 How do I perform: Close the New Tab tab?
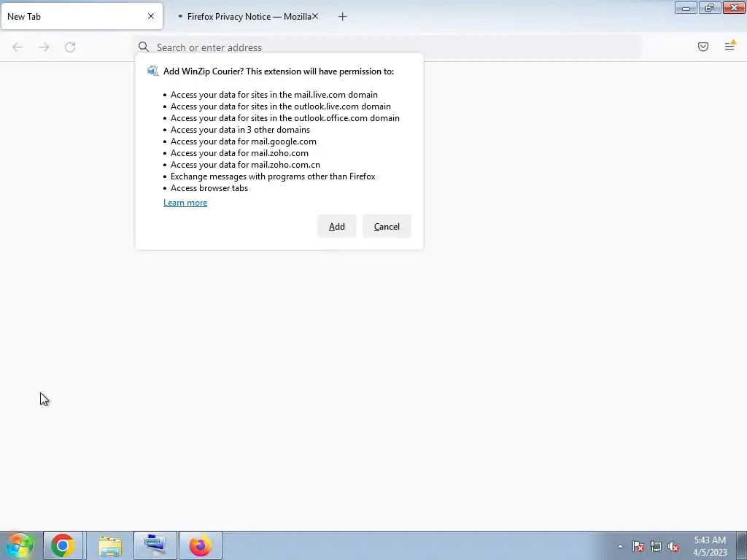click(x=151, y=16)
